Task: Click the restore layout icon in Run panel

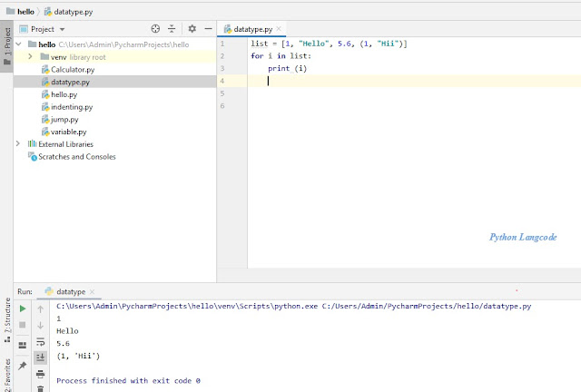Action: tap(23, 345)
